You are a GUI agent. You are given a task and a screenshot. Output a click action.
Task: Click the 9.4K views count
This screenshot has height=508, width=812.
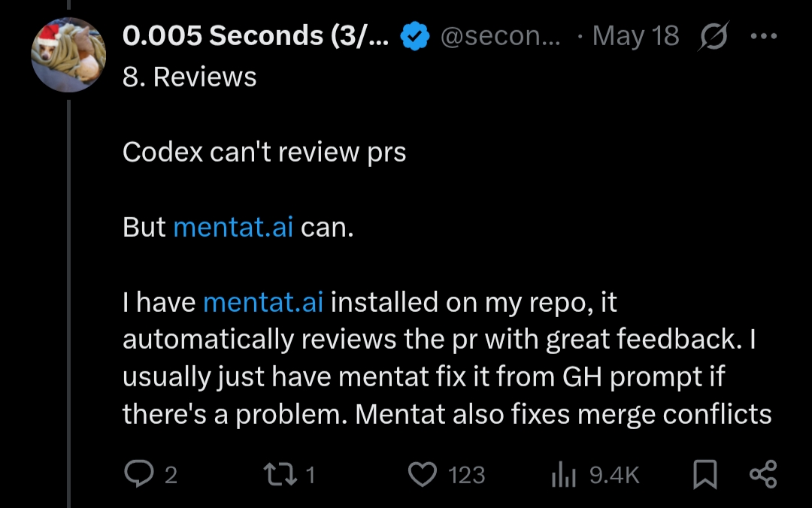pos(614,475)
